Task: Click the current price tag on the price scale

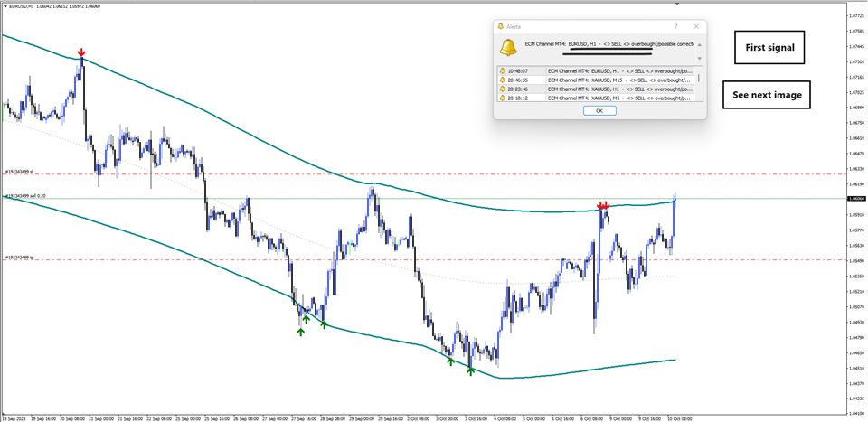Action: (x=854, y=198)
